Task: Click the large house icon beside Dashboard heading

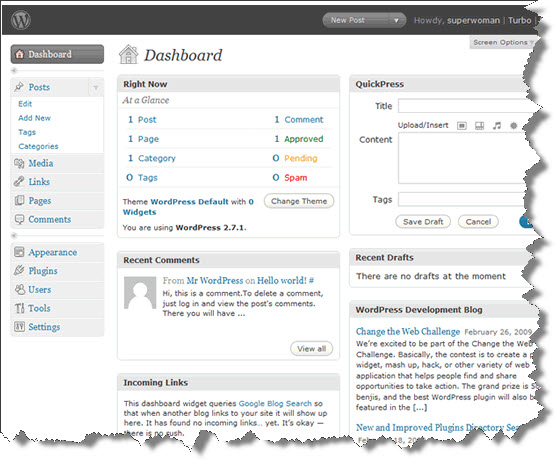Action: point(128,55)
